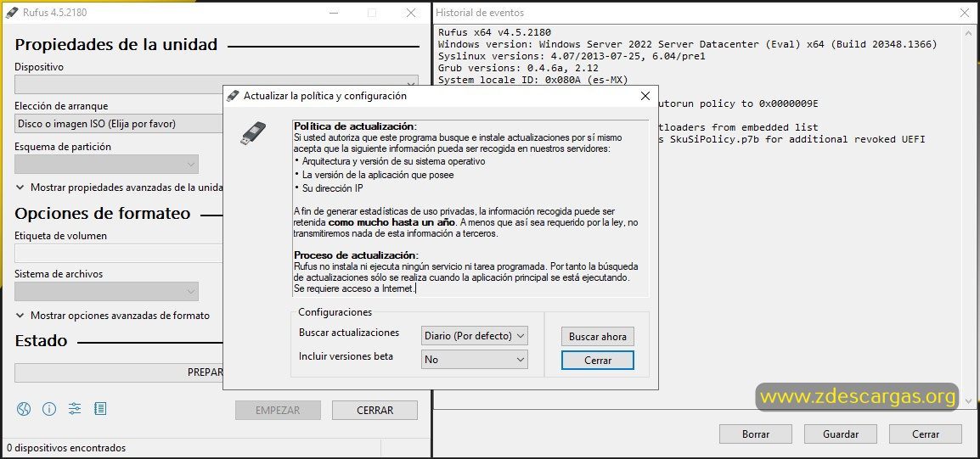Expand Mostrar opciones avanzadas de formato
Viewport: 980px width, 459px height.
tap(112, 316)
